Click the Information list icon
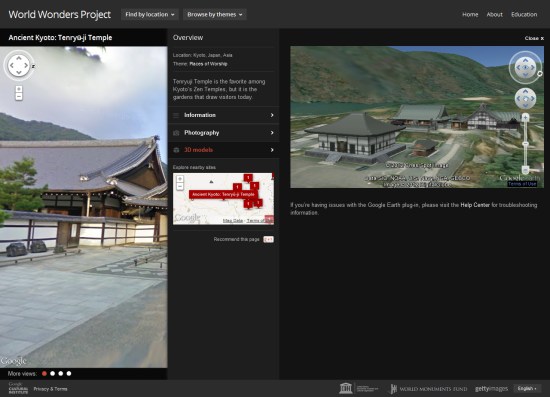 click(176, 115)
